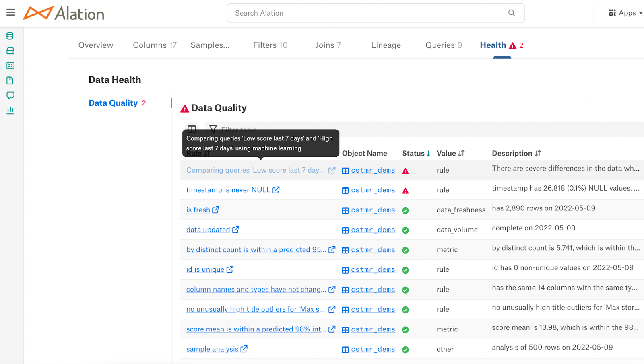Sort by the Status column
Image resolution: width=644 pixels, height=364 pixels.
tap(416, 153)
